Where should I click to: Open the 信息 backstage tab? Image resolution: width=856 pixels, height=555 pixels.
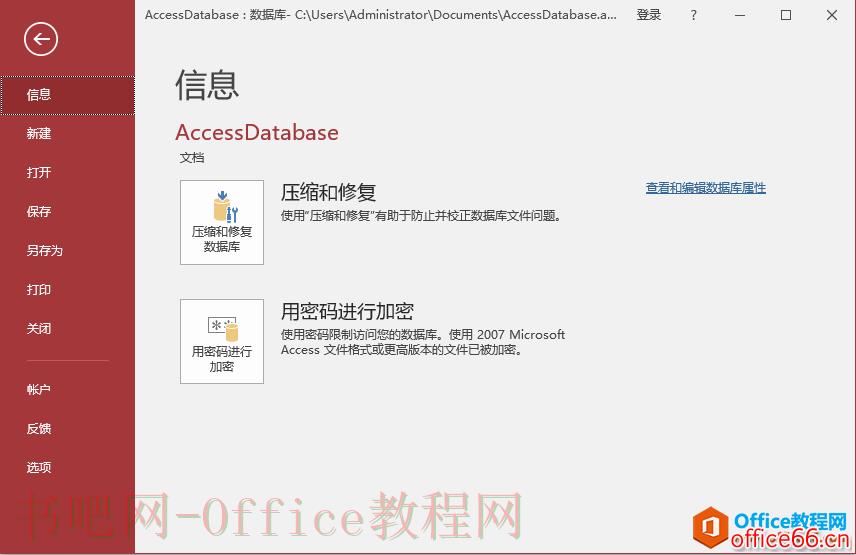coord(67,95)
